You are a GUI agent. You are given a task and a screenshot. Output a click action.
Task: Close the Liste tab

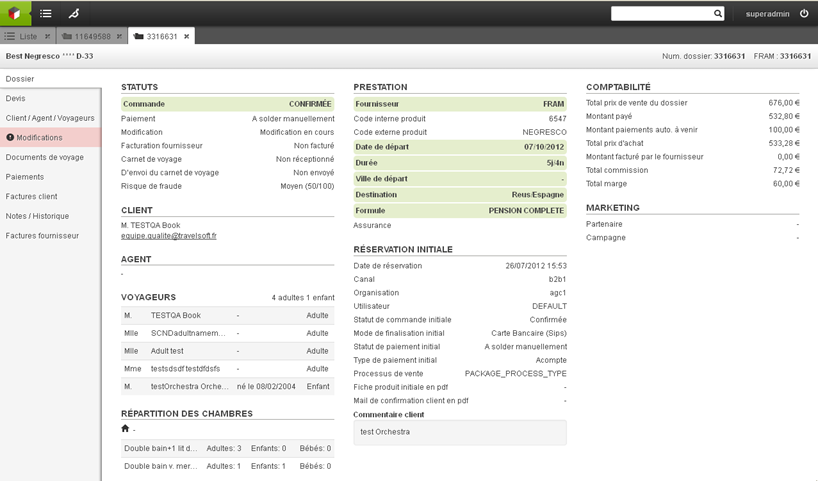tap(47, 37)
